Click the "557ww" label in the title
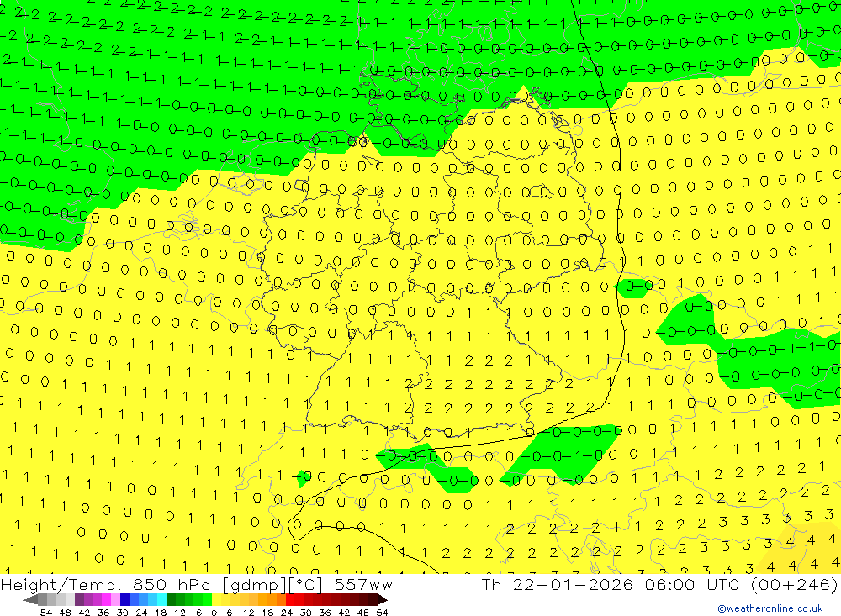This screenshot has width=841, height=616. (x=363, y=584)
